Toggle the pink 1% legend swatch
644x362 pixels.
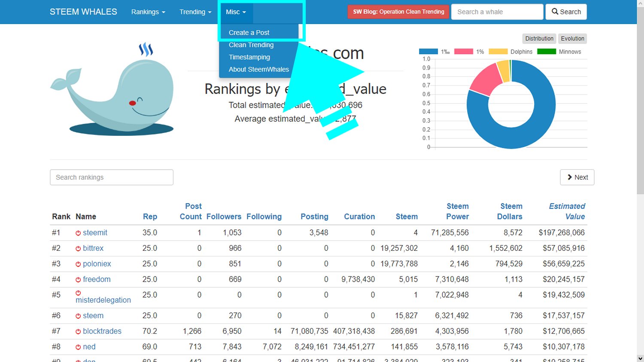coord(464,52)
